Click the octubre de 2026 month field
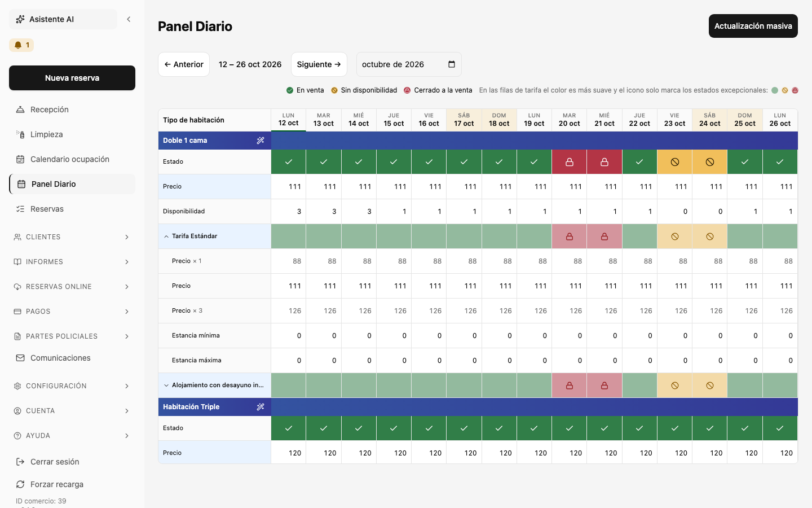The height and width of the screenshot is (508, 812). click(x=409, y=64)
